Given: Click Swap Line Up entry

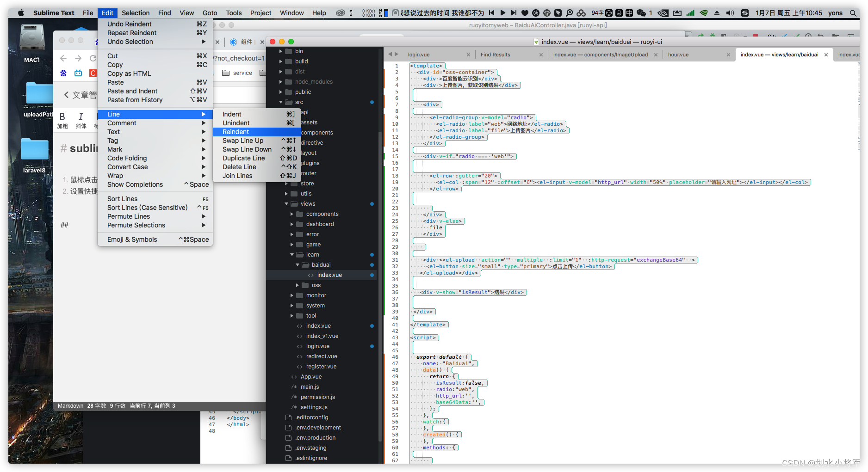Looking at the screenshot, I should [x=256, y=141].
